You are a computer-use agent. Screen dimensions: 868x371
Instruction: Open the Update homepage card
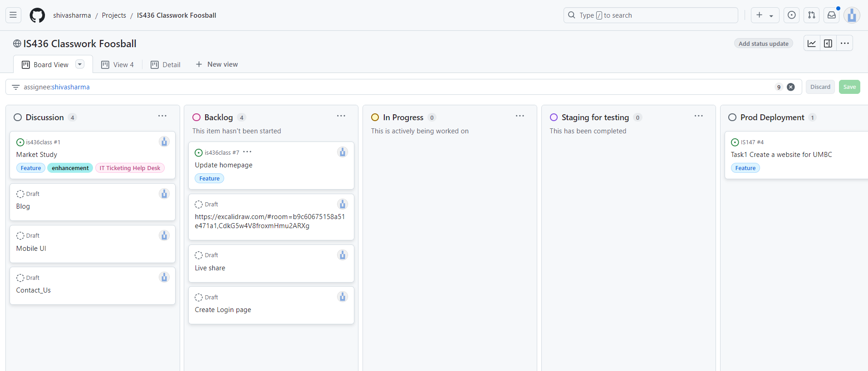(x=224, y=165)
